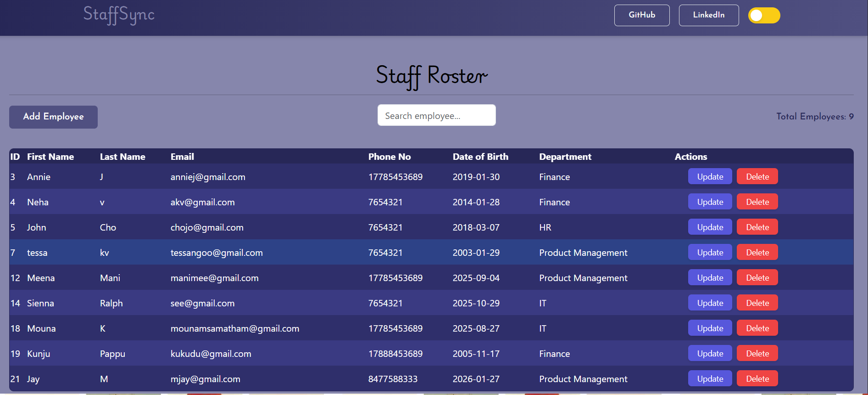The height and width of the screenshot is (395, 868).
Task: Click the HR department cell
Action: 545,227
